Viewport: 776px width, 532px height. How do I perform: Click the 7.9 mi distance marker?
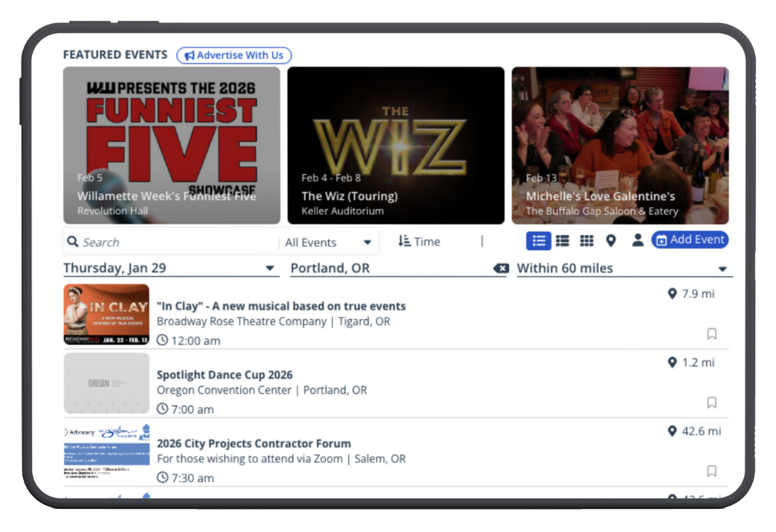coord(692,294)
